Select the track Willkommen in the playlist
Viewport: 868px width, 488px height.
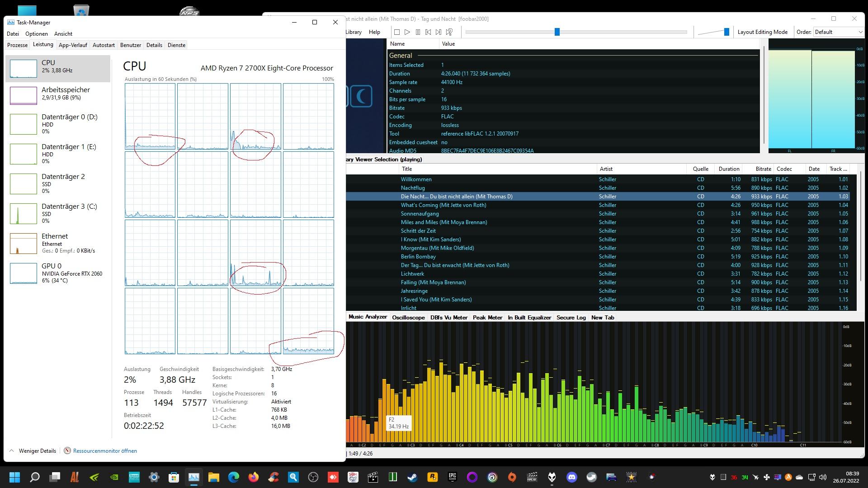598,179
